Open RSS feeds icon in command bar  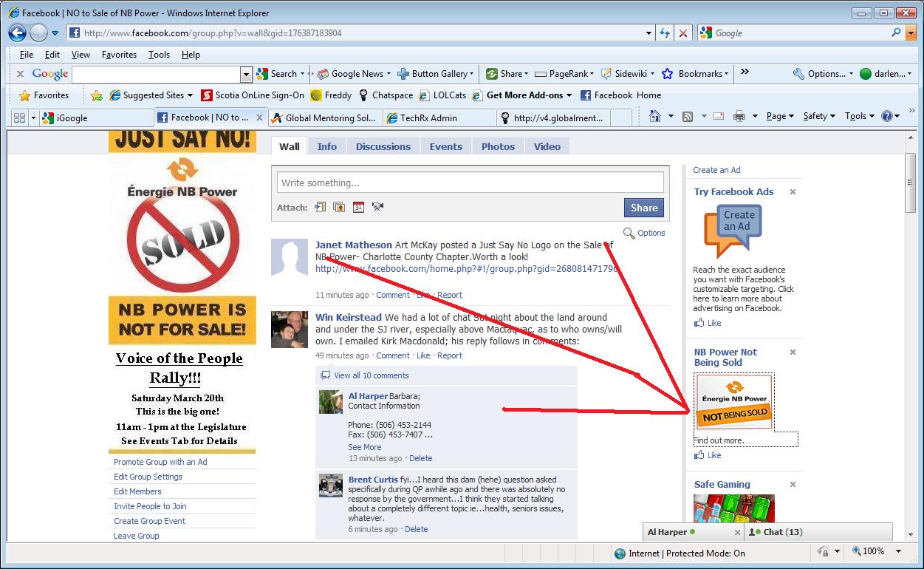(687, 116)
